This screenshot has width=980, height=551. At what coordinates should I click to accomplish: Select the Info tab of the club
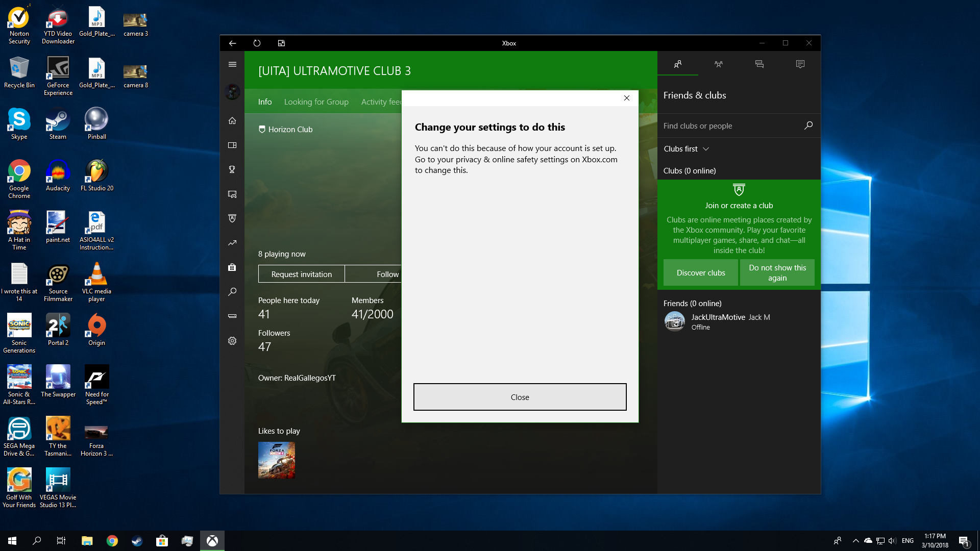265,102
